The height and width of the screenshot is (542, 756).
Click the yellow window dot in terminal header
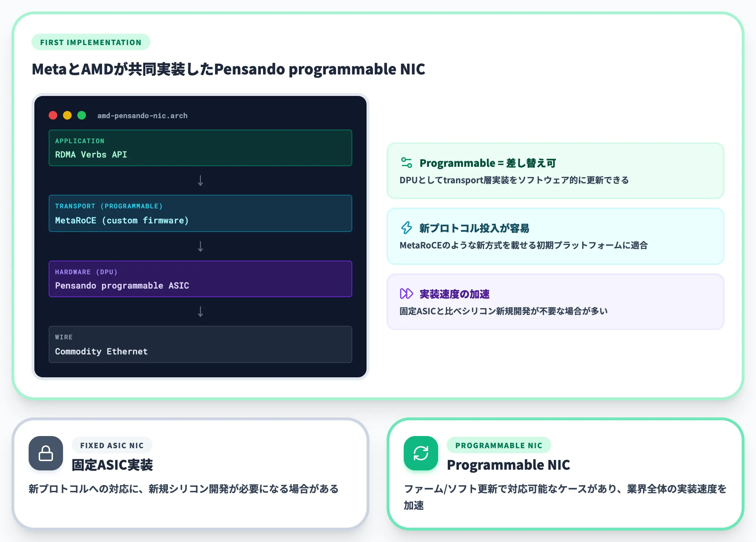click(67, 115)
